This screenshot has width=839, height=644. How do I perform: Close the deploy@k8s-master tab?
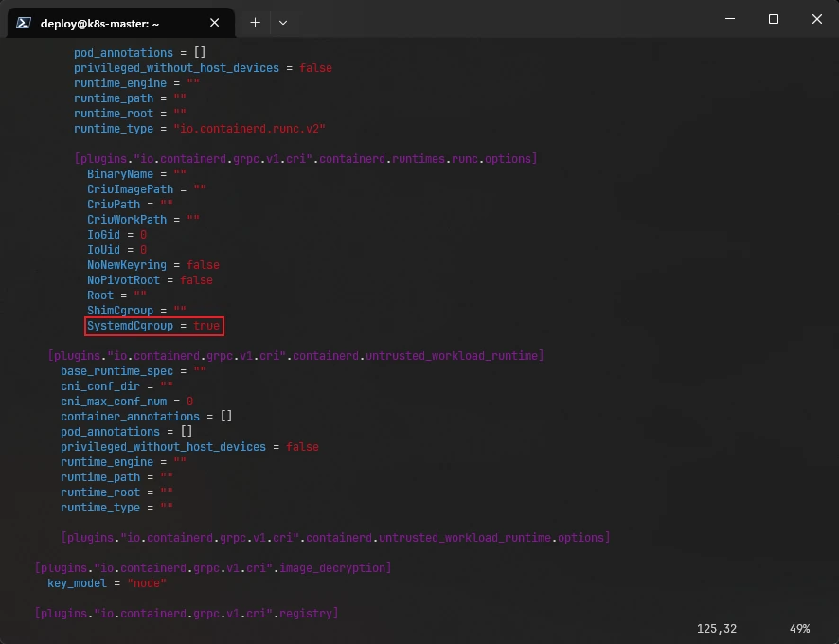[215, 23]
